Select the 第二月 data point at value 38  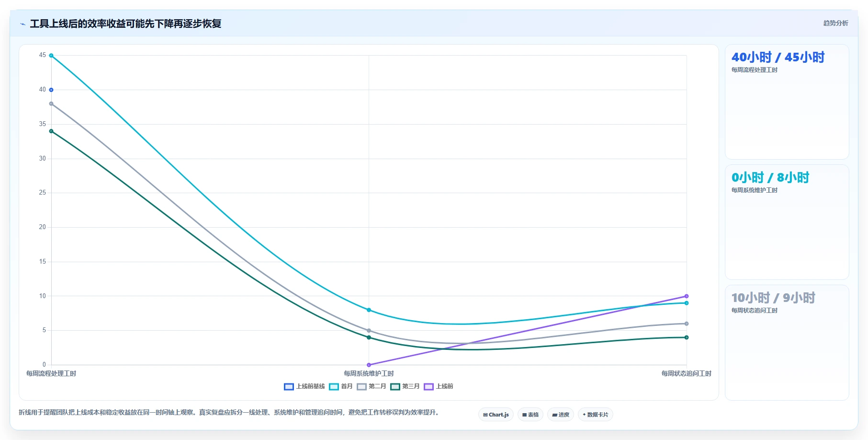[x=51, y=104]
